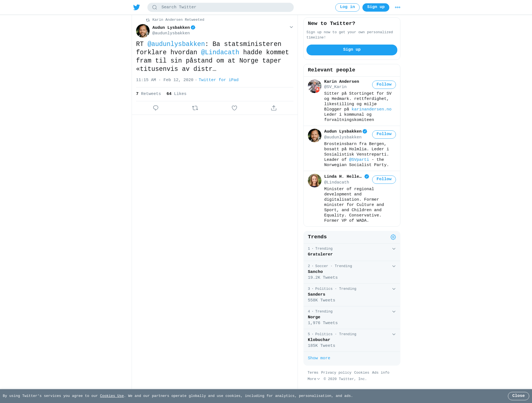Click the Search Twitter field
This screenshot has height=403, width=532.
[x=221, y=7]
